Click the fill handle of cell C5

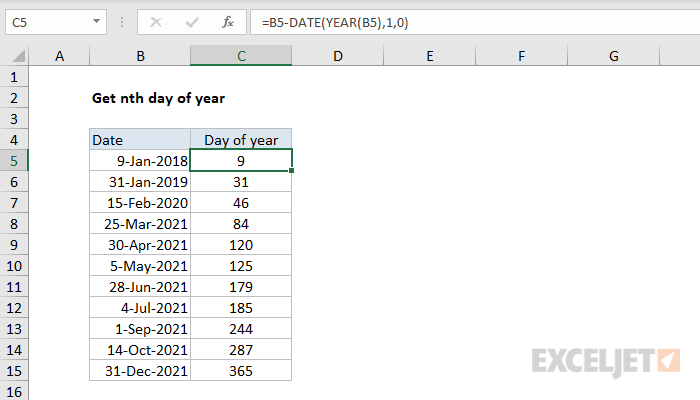(292, 171)
